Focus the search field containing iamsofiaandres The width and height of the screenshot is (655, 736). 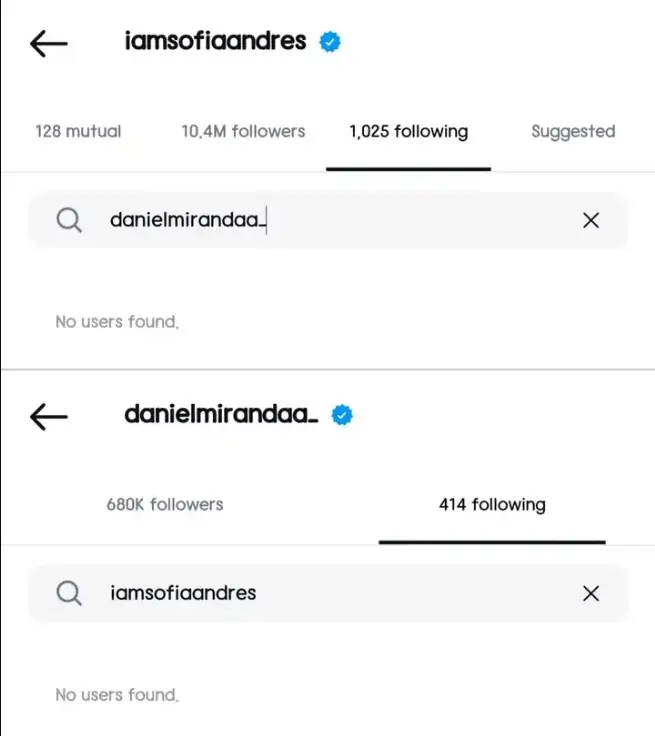pyautogui.click(x=328, y=593)
